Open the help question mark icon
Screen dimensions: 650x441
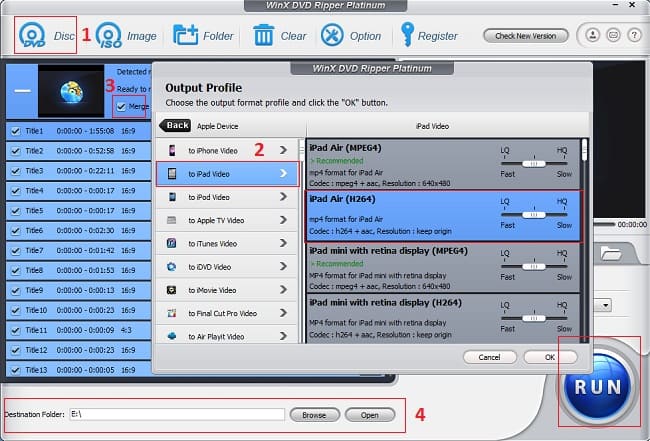(634, 36)
